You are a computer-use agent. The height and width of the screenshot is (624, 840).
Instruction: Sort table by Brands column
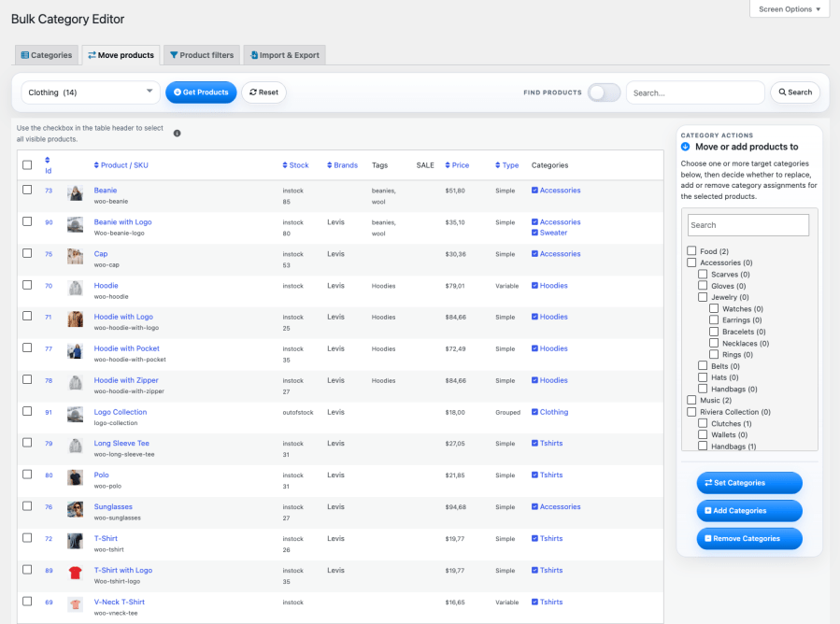click(x=342, y=165)
